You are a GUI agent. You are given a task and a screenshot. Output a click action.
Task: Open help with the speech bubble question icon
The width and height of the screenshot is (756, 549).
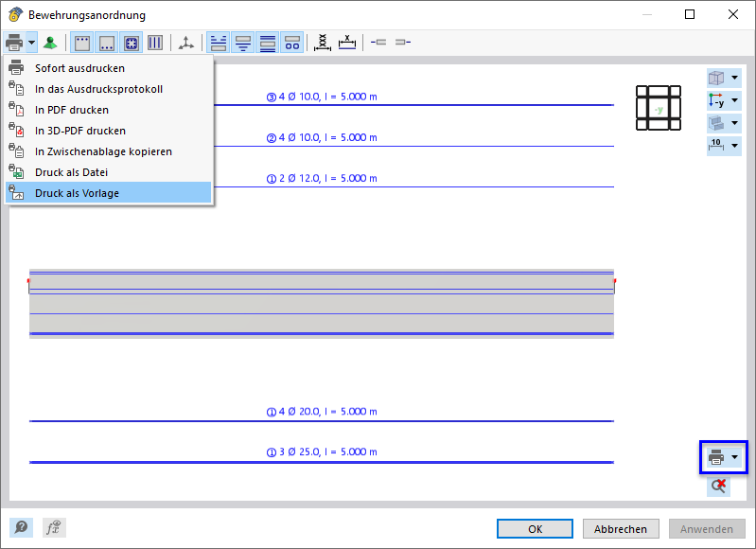21,528
